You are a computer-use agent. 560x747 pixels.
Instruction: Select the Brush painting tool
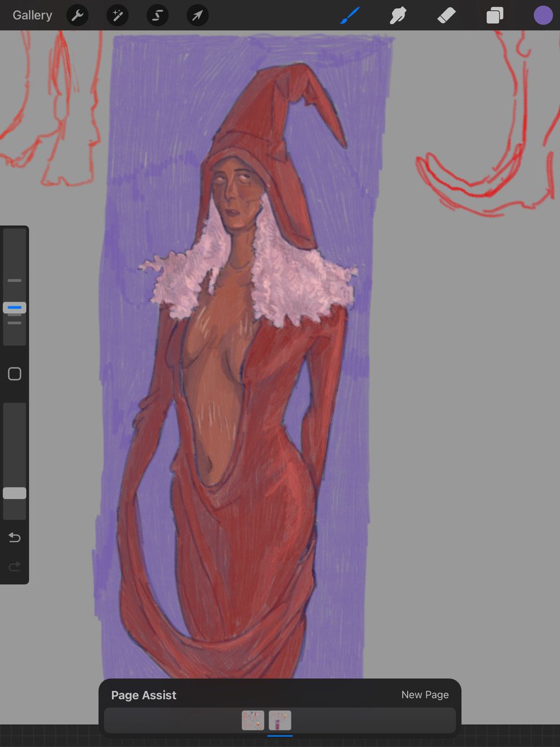[349, 15]
